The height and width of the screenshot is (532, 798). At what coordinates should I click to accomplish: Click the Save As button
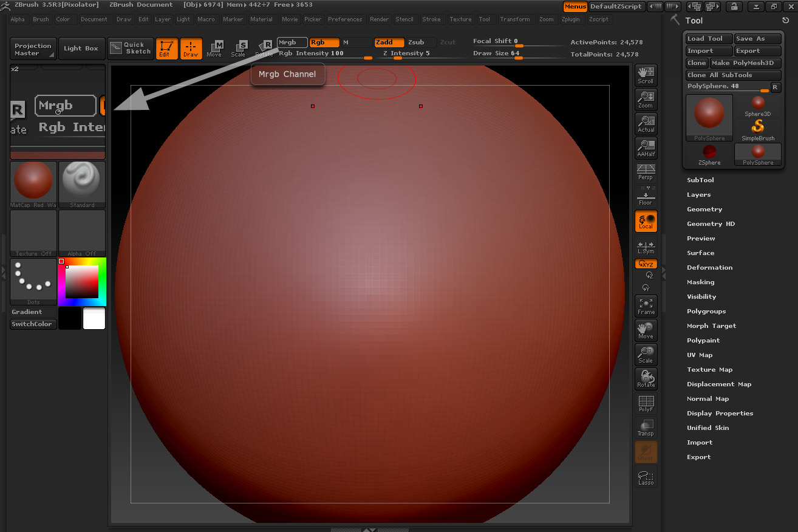pyautogui.click(x=758, y=39)
